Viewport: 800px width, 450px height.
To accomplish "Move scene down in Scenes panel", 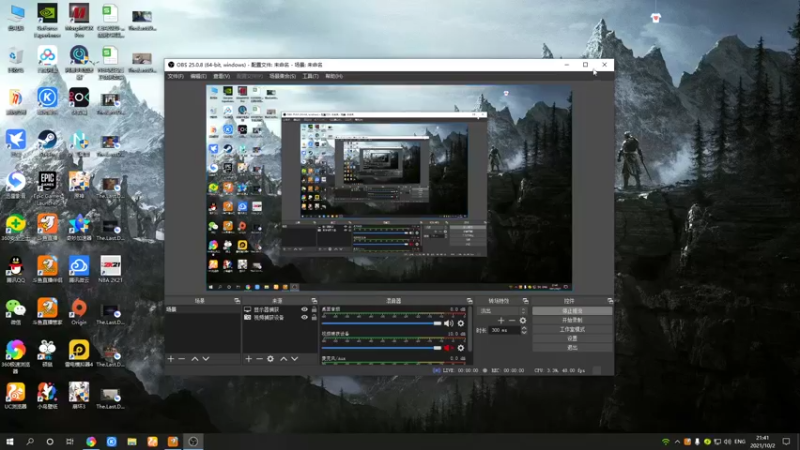I will click(206, 359).
